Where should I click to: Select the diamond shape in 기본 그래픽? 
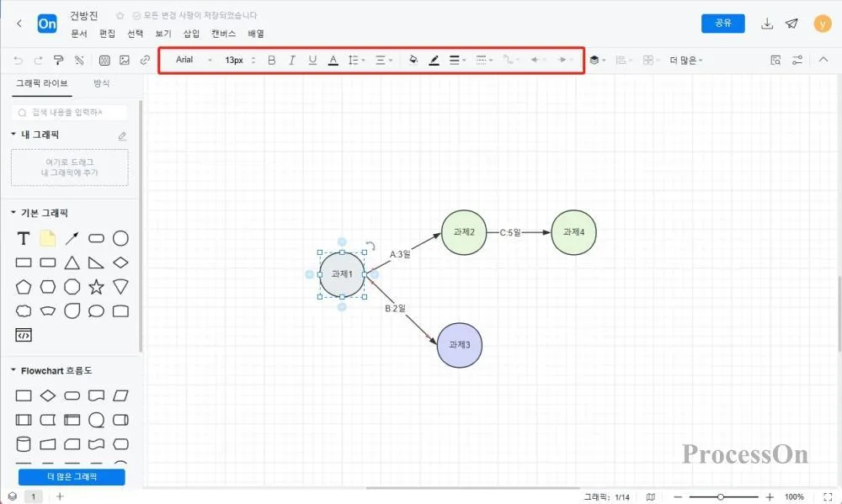[x=120, y=263]
